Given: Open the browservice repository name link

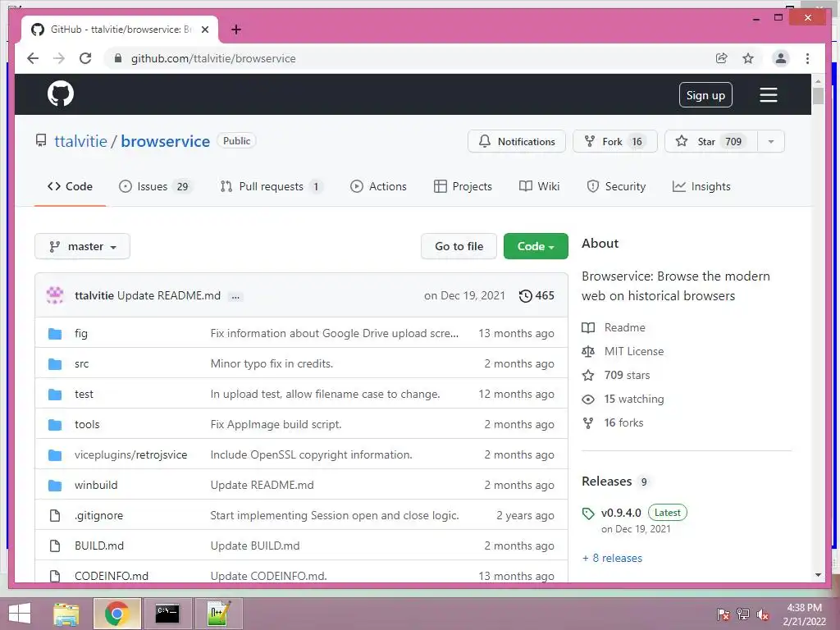Looking at the screenshot, I should tap(165, 141).
